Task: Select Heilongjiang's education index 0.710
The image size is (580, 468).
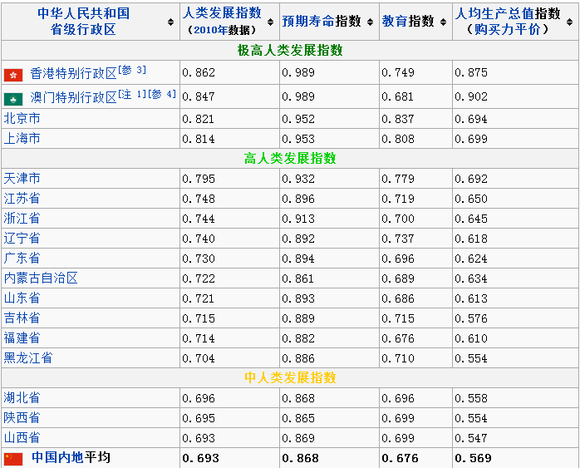Action: pos(398,359)
